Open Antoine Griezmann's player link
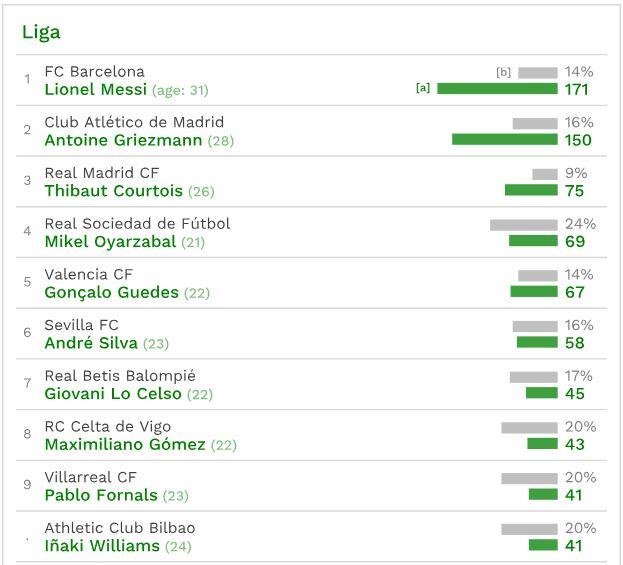 (124, 141)
